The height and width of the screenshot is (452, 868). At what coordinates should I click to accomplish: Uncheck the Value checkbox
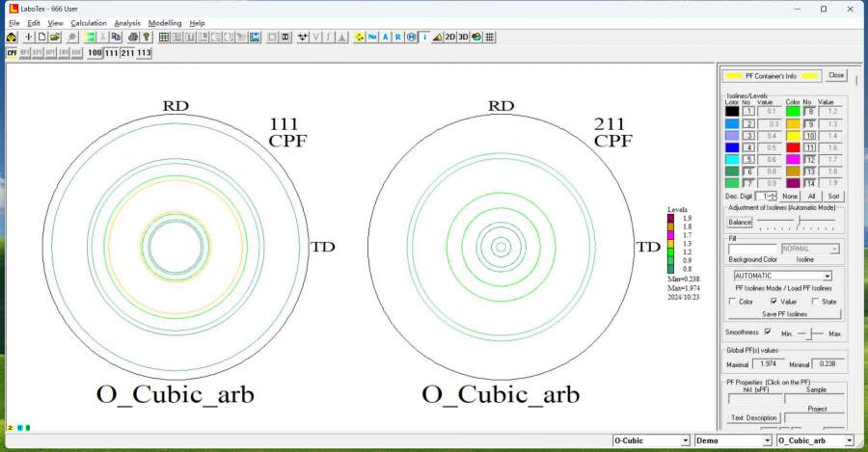click(773, 302)
